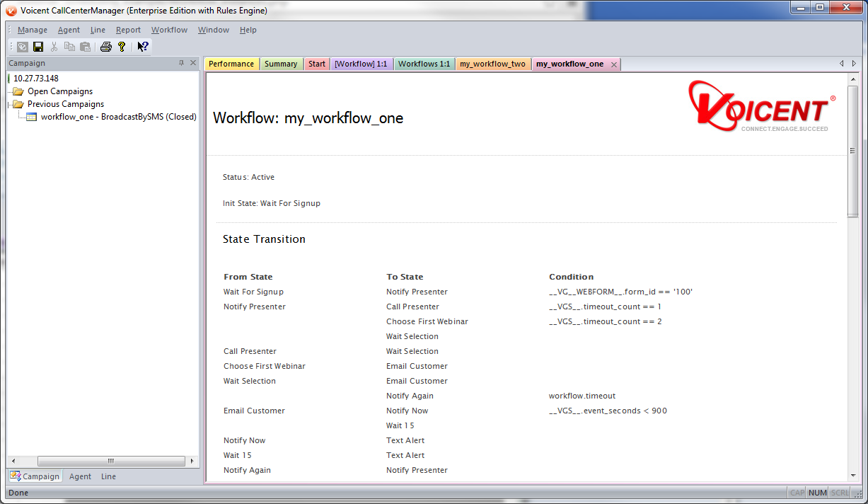Click the 'State Transition' section heading
868x504 pixels.
click(264, 239)
